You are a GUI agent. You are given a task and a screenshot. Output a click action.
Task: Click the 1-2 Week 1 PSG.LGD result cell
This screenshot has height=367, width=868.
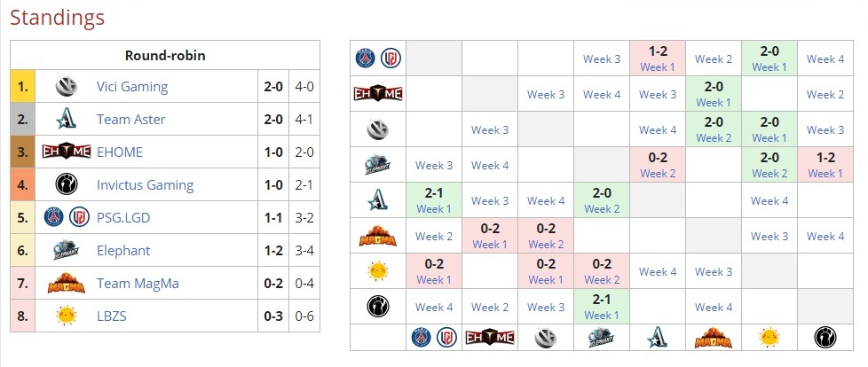[x=657, y=59]
